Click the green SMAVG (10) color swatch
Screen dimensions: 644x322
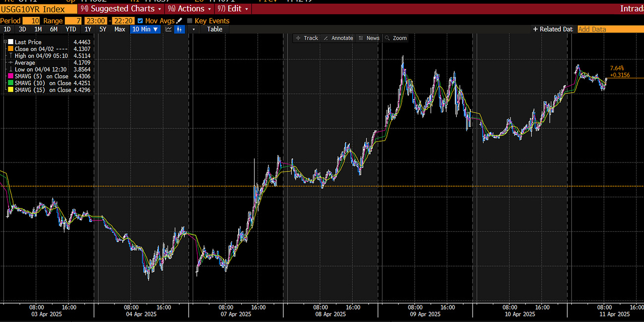click(10, 83)
